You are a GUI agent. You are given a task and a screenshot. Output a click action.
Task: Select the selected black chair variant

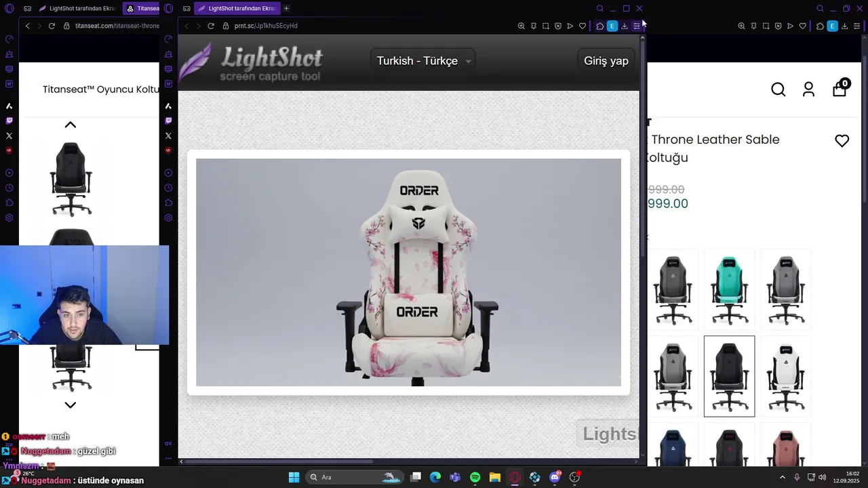(729, 376)
